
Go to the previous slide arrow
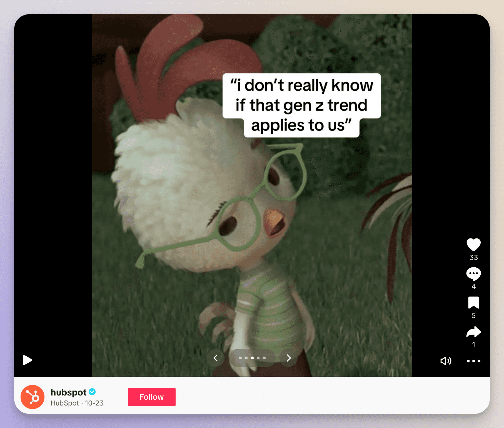[216, 358]
